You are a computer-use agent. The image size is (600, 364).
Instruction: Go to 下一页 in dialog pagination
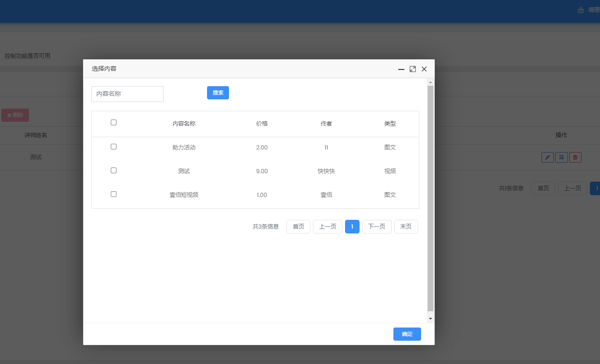pos(377,227)
